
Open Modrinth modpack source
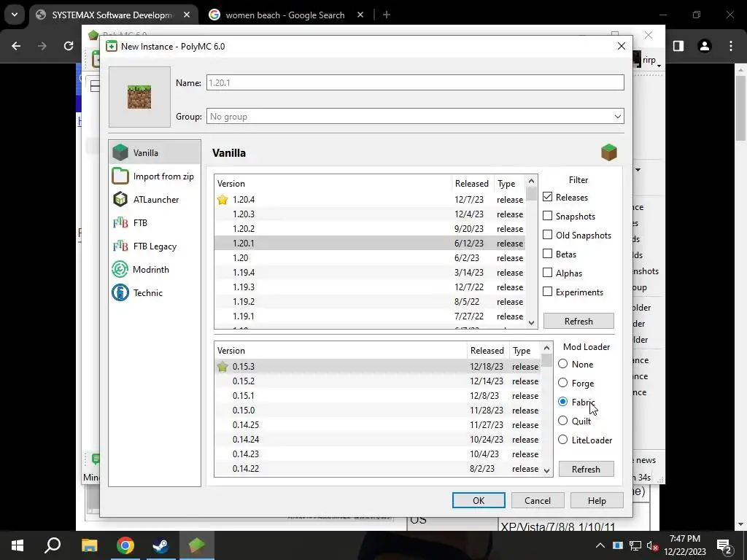point(155,270)
